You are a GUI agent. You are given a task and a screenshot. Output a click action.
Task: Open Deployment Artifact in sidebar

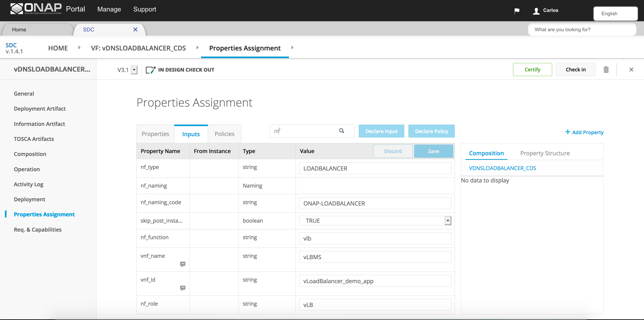40,109
